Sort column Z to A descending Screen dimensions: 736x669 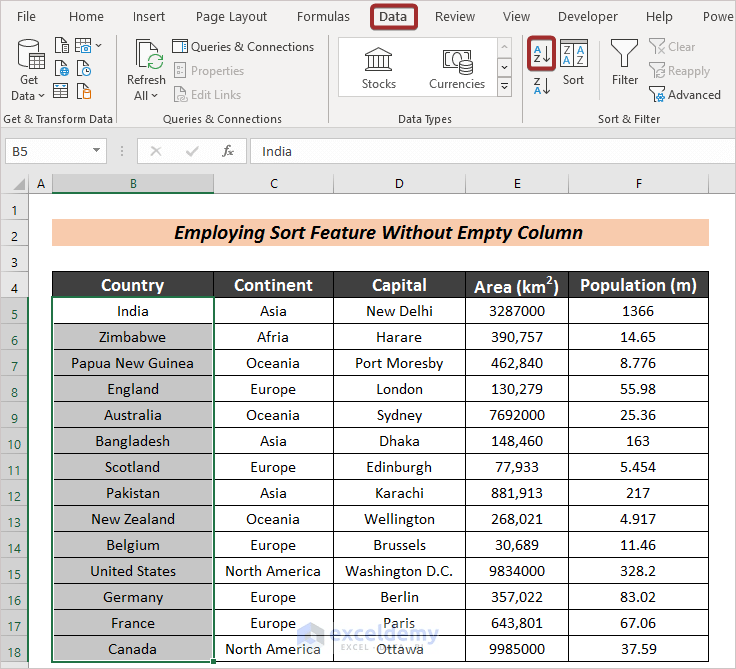[541, 86]
